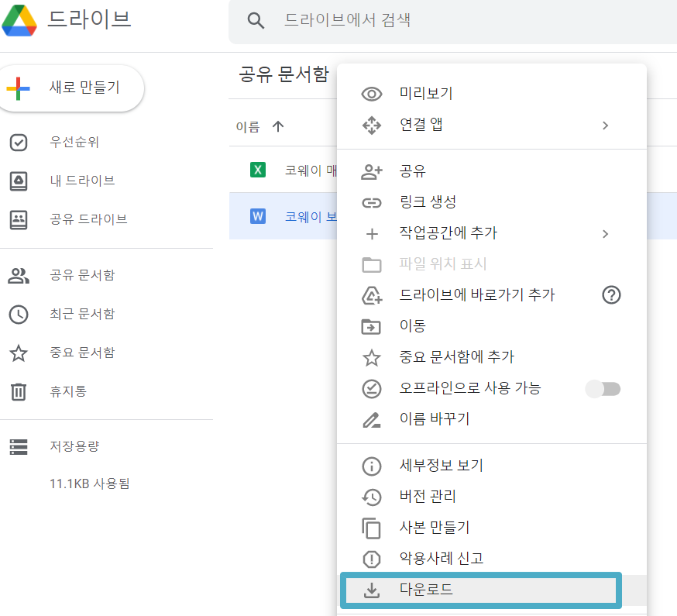Click the add-person share icon
677x616 pixels.
point(372,172)
